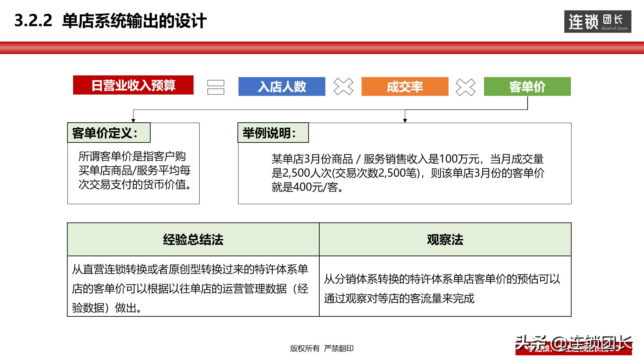Image resolution: width=644 pixels, height=362 pixels.
Task: Click the multiplication symbol before 客单价
Action: [466, 88]
